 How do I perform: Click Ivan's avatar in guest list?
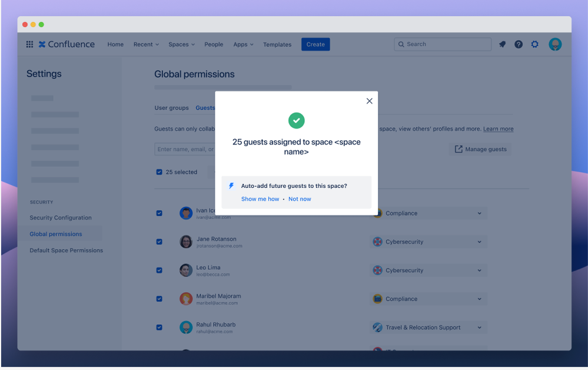pos(186,213)
